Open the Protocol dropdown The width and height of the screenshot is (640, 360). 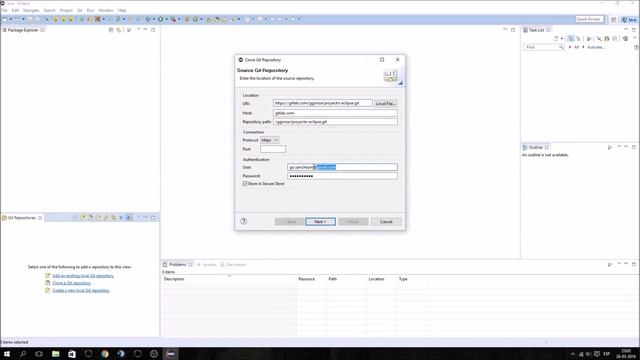pos(270,140)
